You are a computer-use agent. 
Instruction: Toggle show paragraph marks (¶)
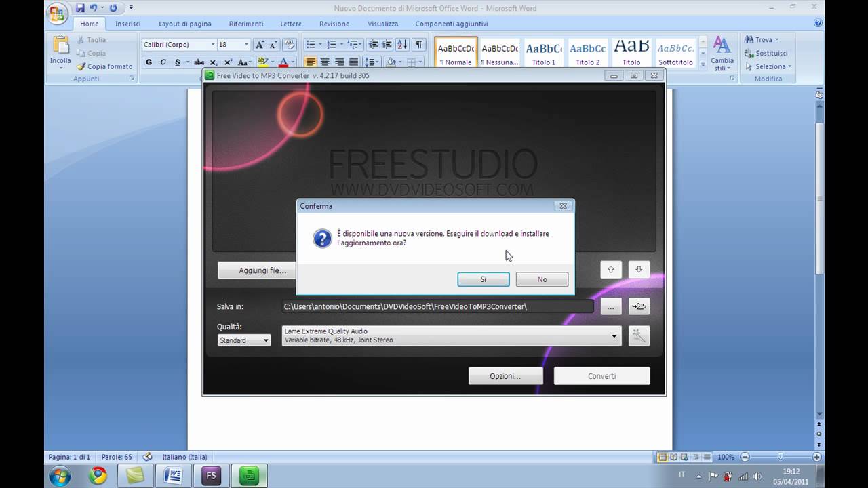click(x=419, y=45)
